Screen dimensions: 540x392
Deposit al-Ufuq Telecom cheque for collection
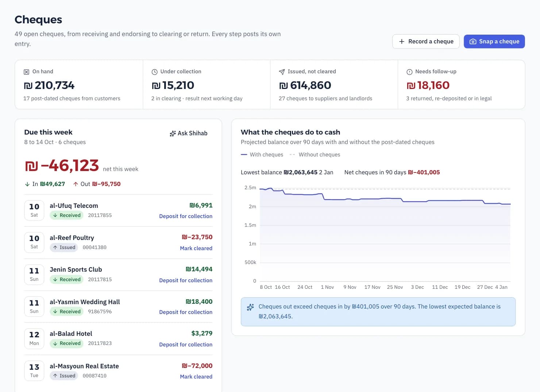point(186,216)
